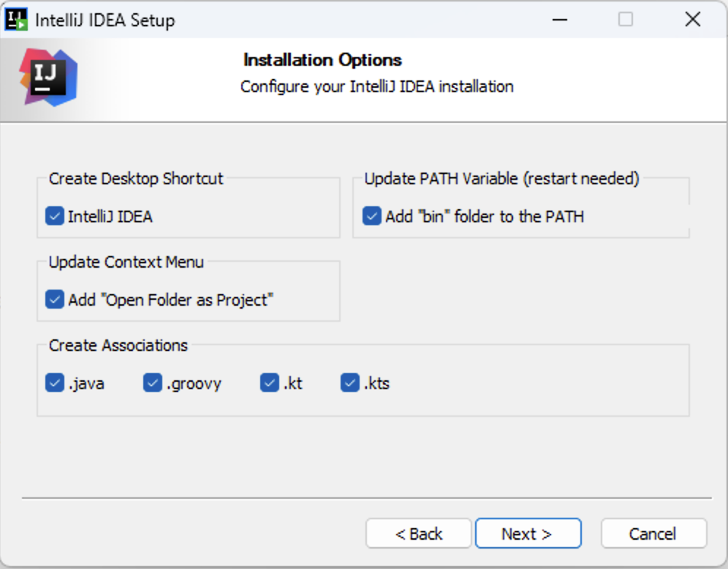
Task: Return to previous page with Back
Action: tap(419, 534)
